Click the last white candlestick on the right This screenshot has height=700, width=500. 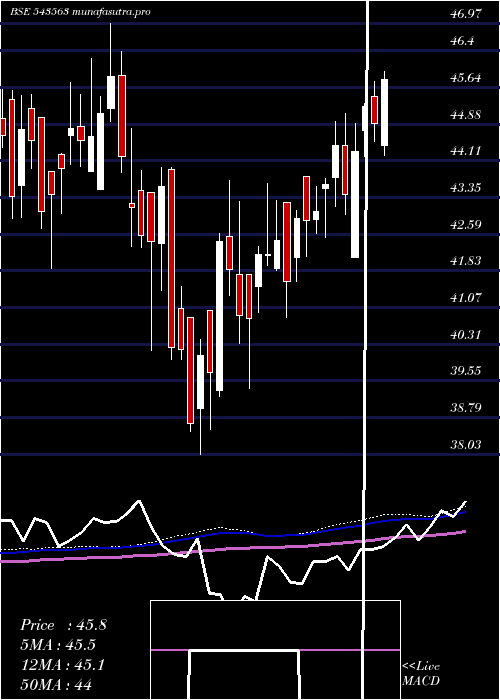tap(384, 112)
